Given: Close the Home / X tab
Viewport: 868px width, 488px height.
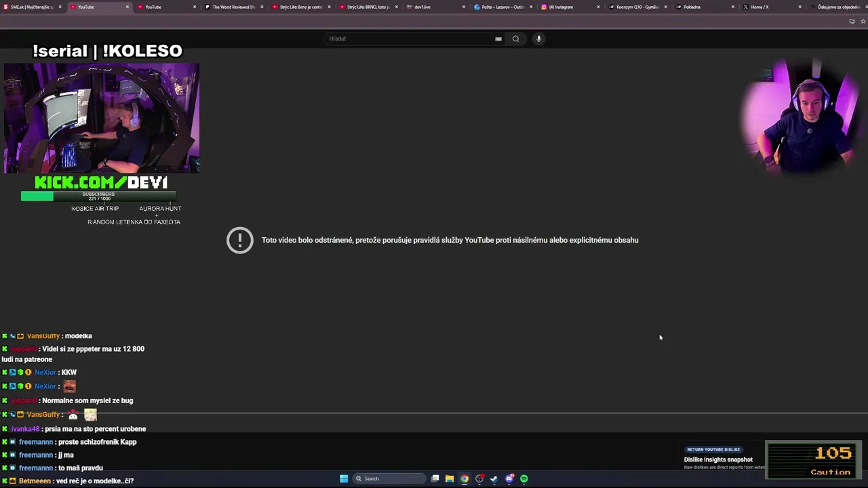Looking at the screenshot, I should pyautogui.click(x=800, y=7).
